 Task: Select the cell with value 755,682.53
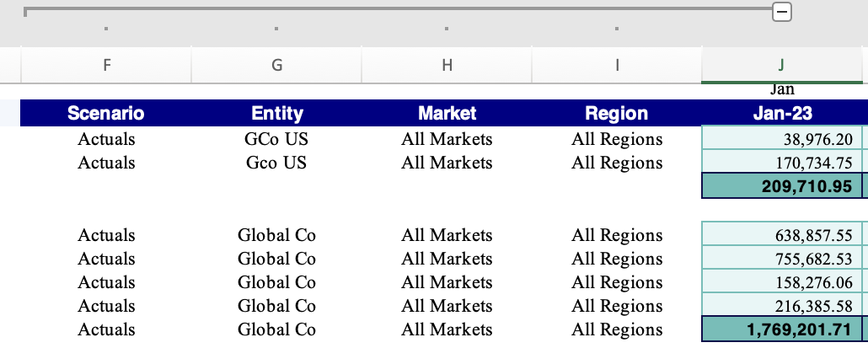(x=782, y=258)
